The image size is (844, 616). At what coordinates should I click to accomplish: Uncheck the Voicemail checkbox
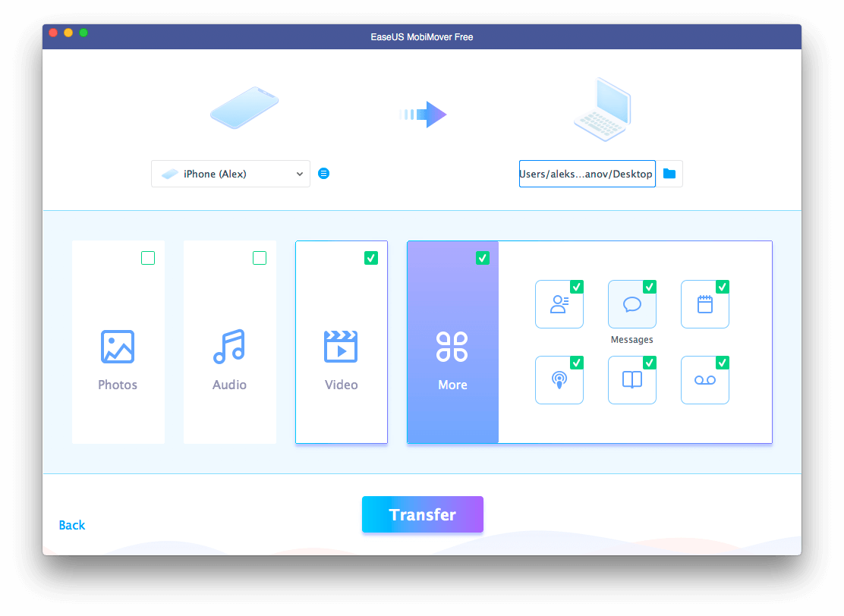(x=723, y=363)
